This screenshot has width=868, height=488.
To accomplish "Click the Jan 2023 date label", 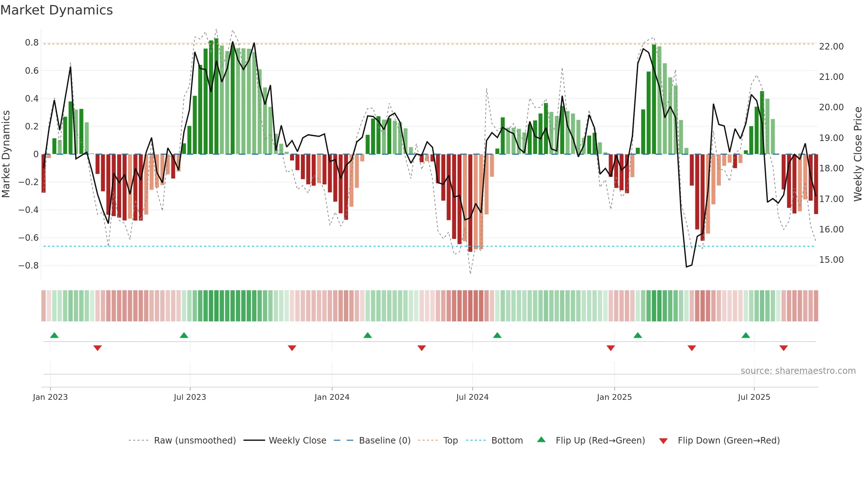I will coord(50,397).
